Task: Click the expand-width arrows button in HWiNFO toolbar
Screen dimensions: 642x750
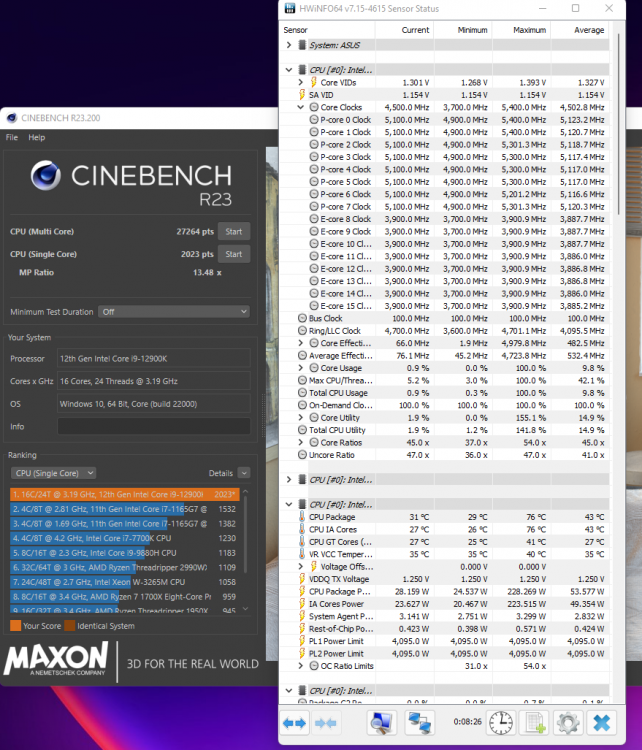Action: 294,723
